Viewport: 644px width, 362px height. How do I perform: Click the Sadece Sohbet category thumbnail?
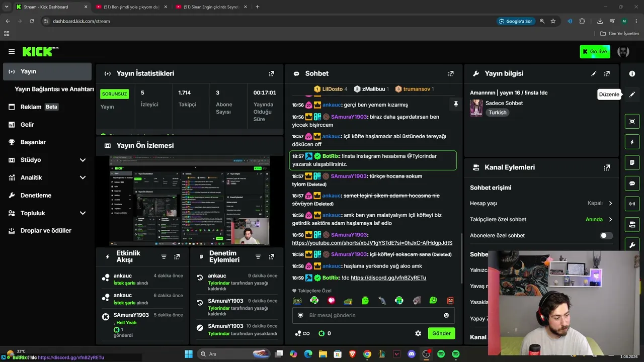click(476, 108)
